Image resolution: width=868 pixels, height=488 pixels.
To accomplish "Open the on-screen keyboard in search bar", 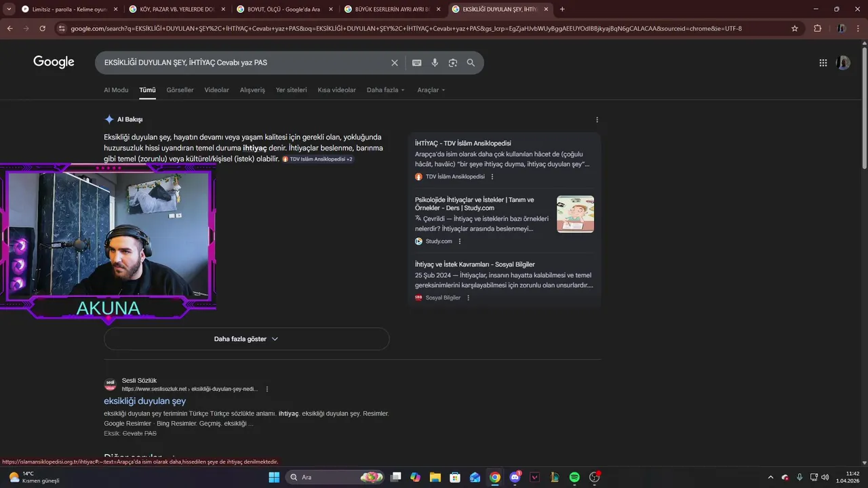I will click(416, 62).
